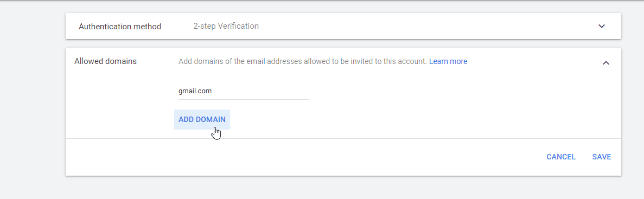
Task: Click the Authentication method label
Action: pos(120,27)
